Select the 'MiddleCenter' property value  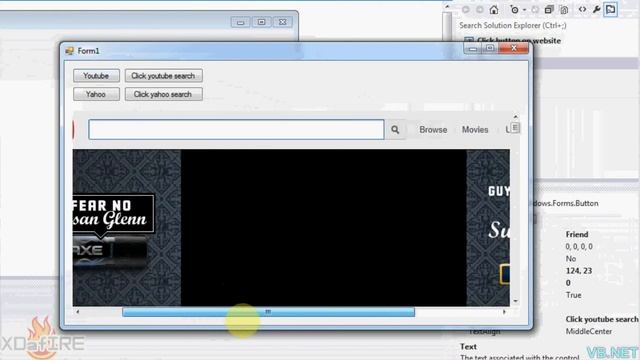(x=589, y=331)
